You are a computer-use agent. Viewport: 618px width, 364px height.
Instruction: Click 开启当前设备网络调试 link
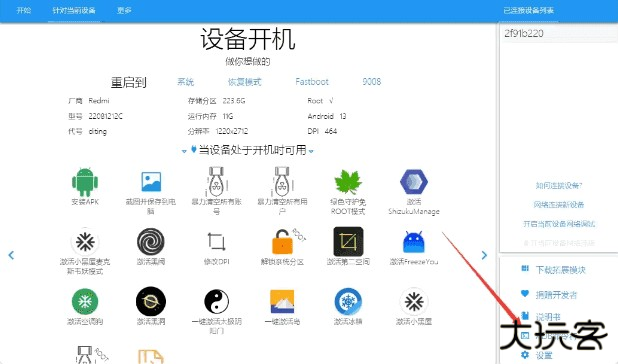559,224
